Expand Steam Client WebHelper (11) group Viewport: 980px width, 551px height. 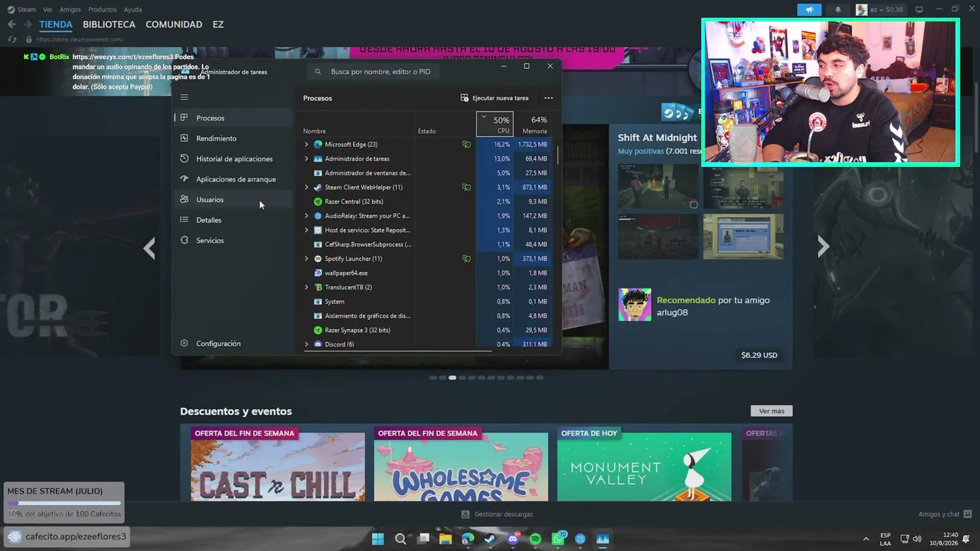click(306, 187)
